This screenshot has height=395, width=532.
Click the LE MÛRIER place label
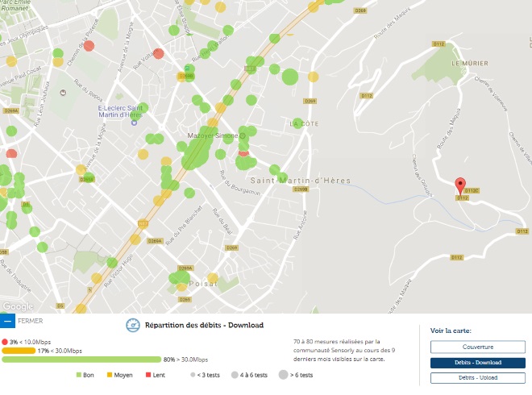pyautogui.click(x=470, y=64)
